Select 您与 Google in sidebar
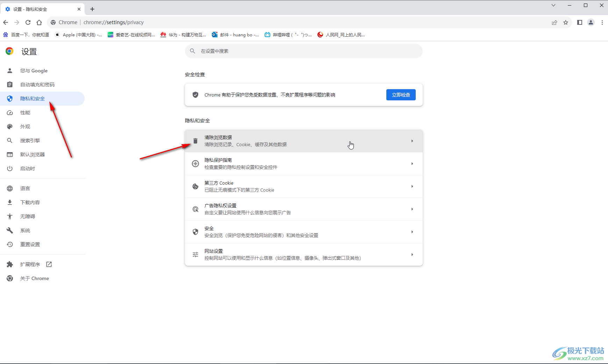The width and height of the screenshot is (608, 364). [x=42, y=71]
